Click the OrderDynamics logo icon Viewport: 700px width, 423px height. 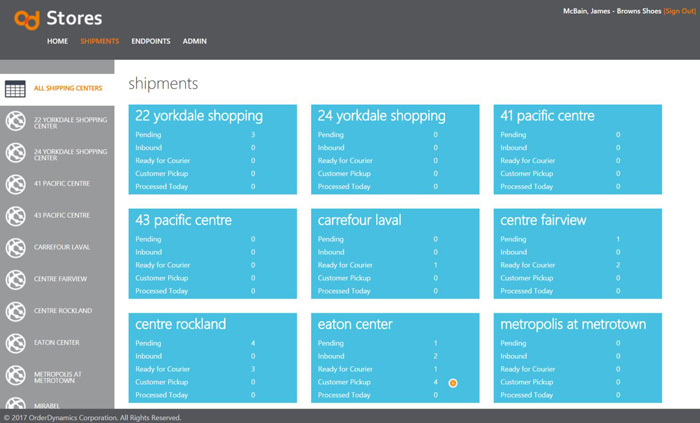pyautogui.click(x=27, y=19)
